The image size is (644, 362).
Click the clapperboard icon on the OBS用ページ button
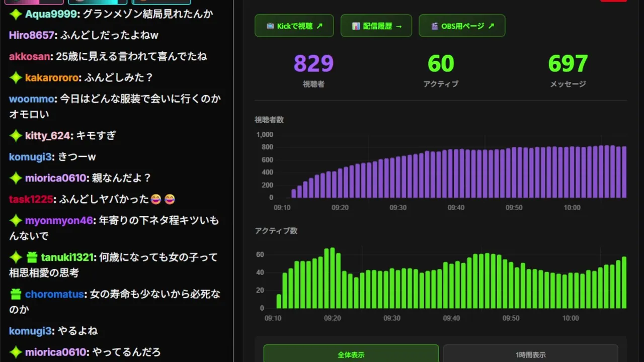click(x=435, y=26)
